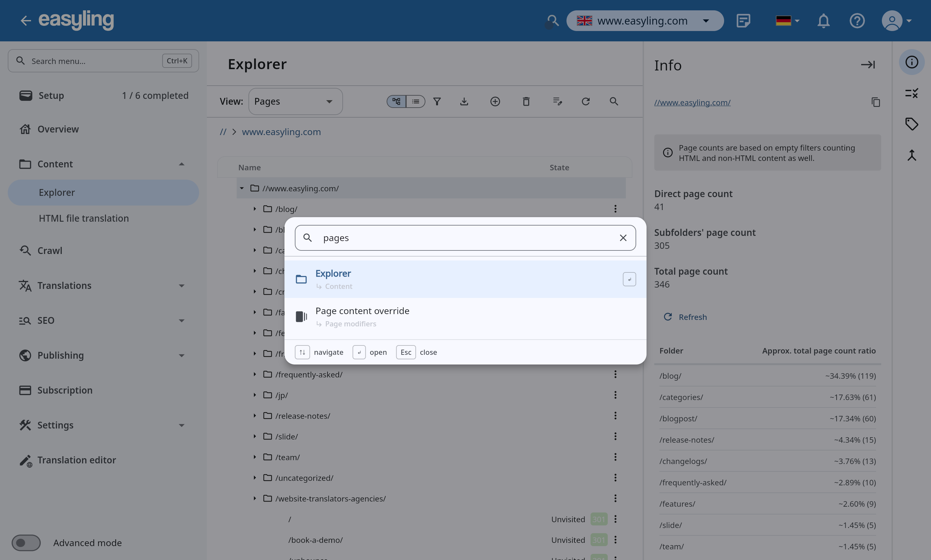The height and width of the screenshot is (560, 931).
Task: Open the //www.easyling.com/ link
Action: point(692,102)
